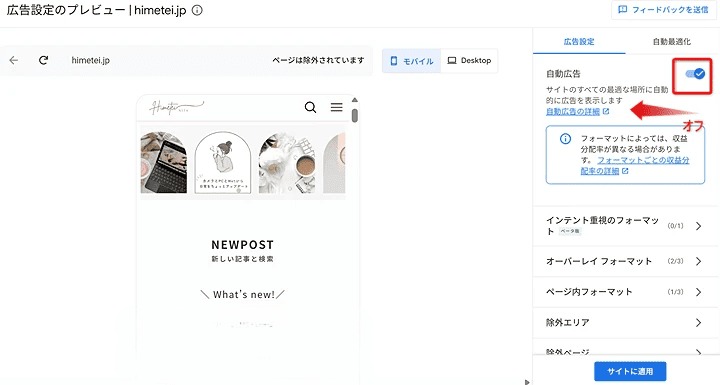
Task: Turn off the 自動広告 toggle
Action: [x=695, y=74]
